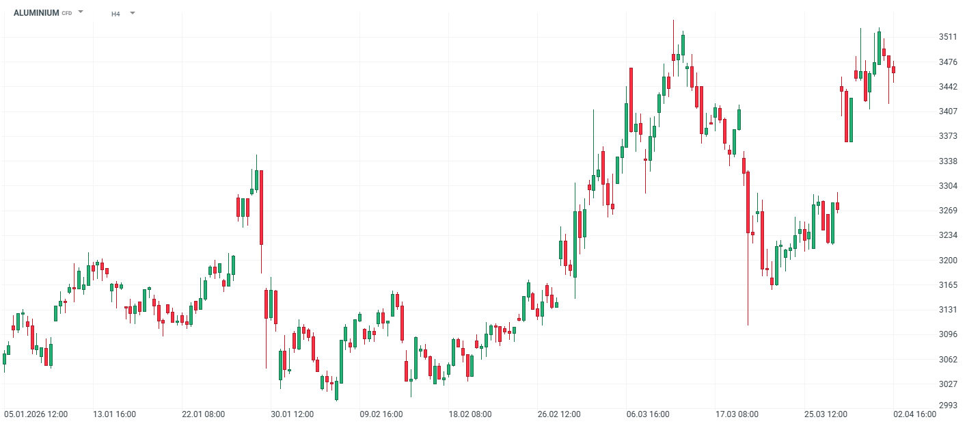The height and width of the screenshot is (426, 980).
Task: Click the 2993 price axis label
Action: pos(948,405)
